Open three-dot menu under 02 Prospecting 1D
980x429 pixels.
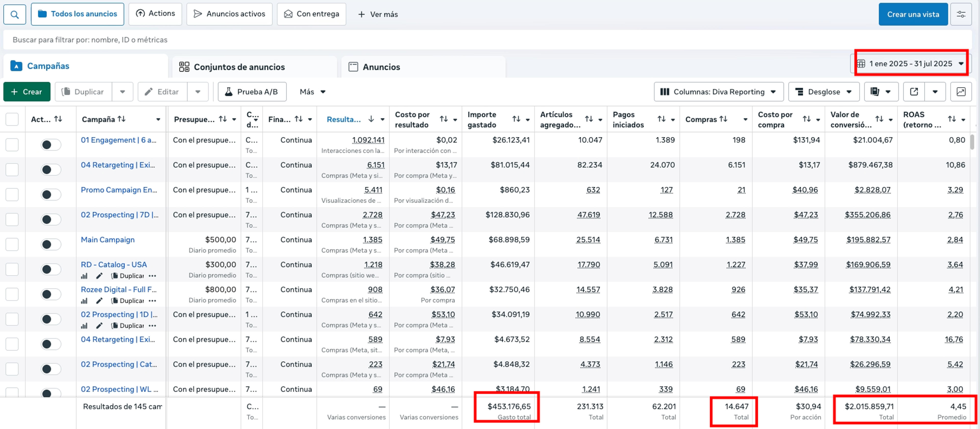pos(152,326)
